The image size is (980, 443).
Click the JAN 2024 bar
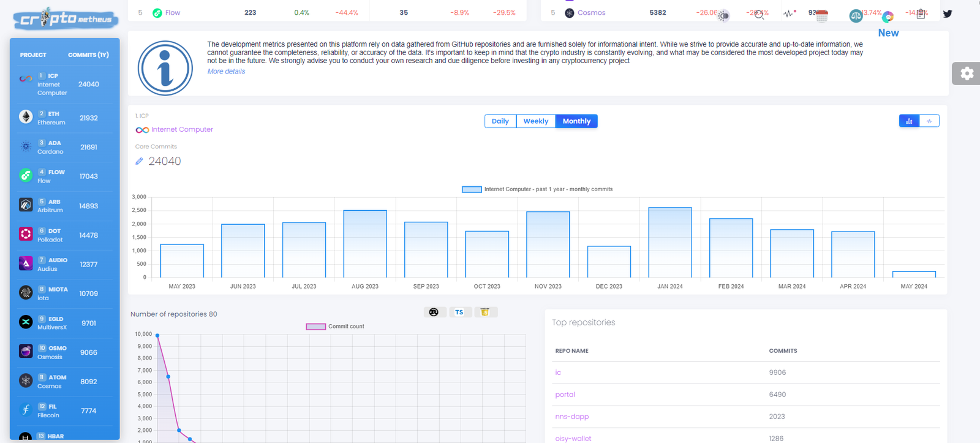coord(670,243)
